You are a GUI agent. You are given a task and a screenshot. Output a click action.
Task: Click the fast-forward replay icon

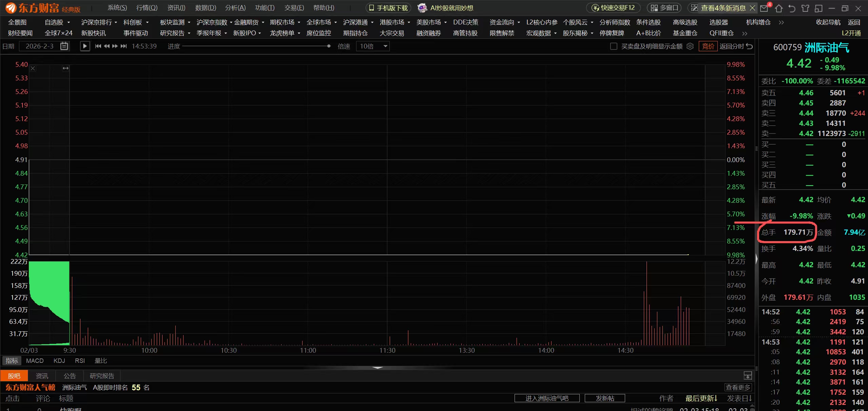(115, 46)
